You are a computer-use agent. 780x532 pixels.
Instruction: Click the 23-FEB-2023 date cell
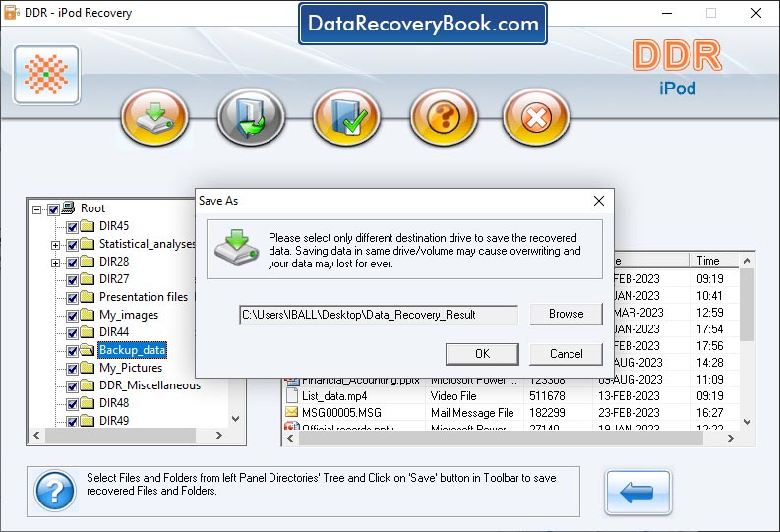click(629, 413)
